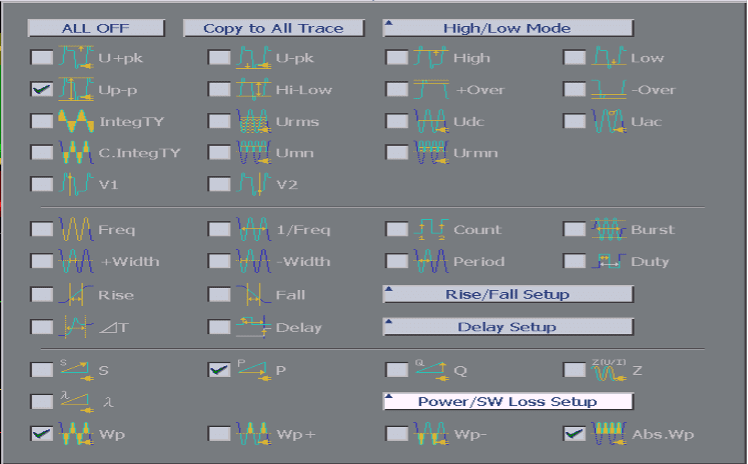Uncheck the Up-p checkbox
The width and height of the screenshot is (748, 464).
pos(41,90)
